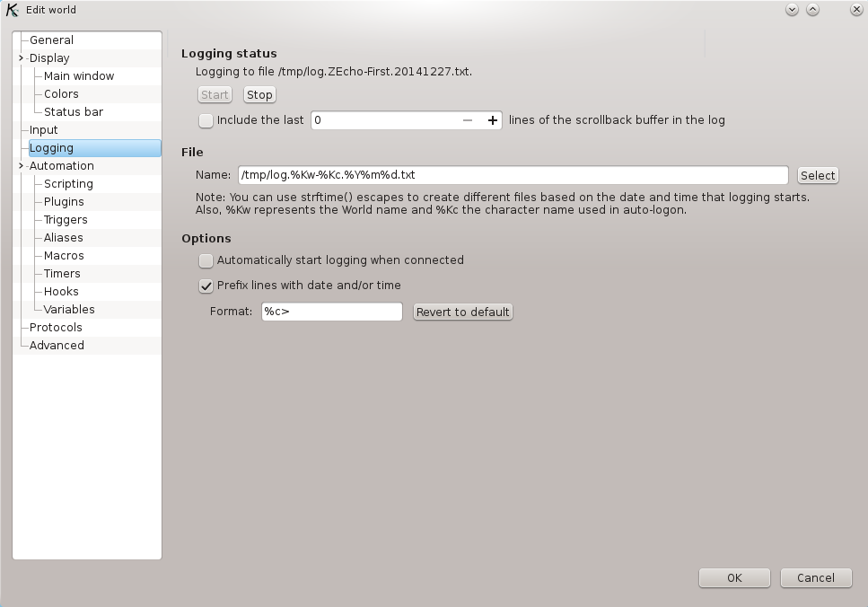Enable automatic logging when connected
Screen dimensions: 868x607
[x=206, y=260]
